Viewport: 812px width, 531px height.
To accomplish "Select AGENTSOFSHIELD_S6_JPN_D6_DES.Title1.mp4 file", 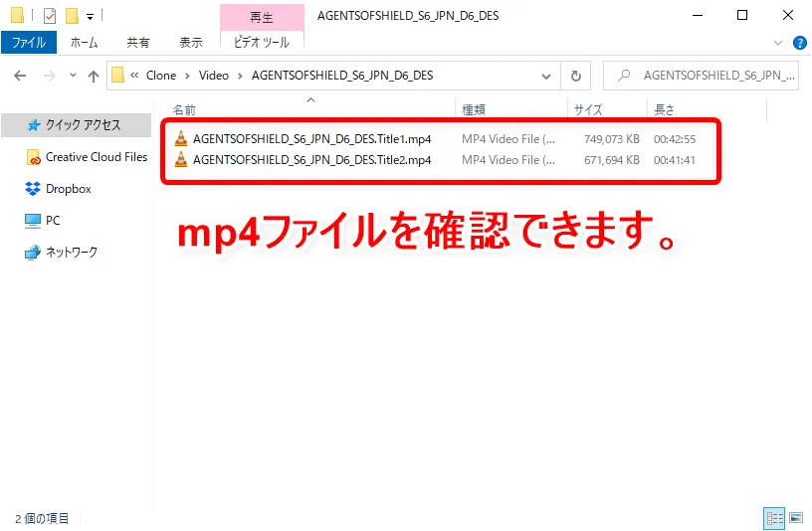I will (311, 139).
